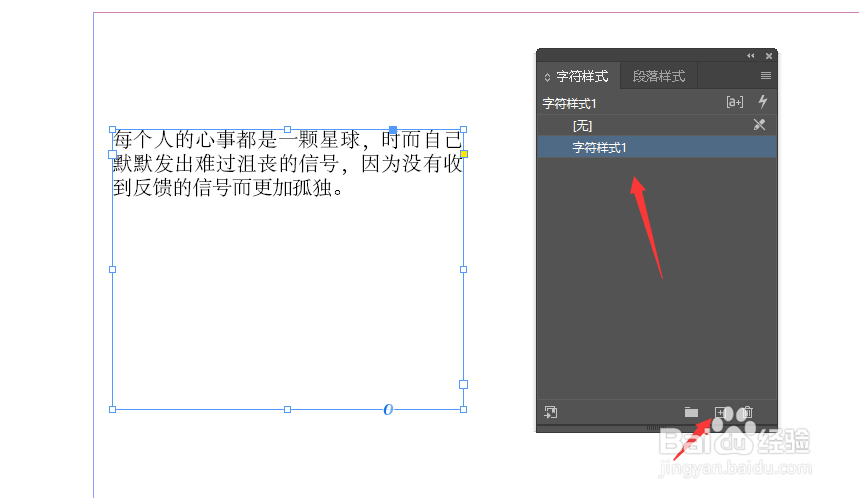Click the text frame out port

pyautogui.click(x=463, y=385)
